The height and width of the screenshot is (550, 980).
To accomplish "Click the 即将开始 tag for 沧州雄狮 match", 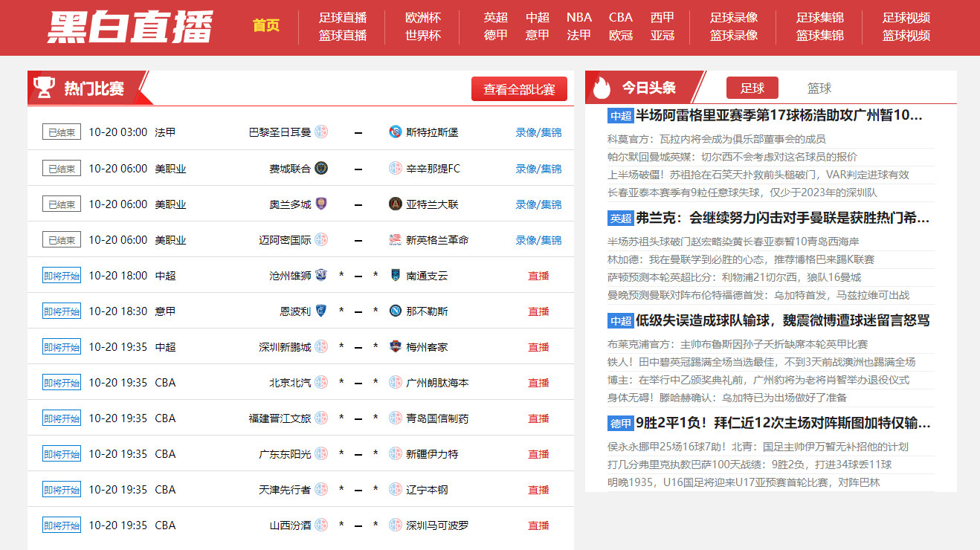I will coord(62,275).
